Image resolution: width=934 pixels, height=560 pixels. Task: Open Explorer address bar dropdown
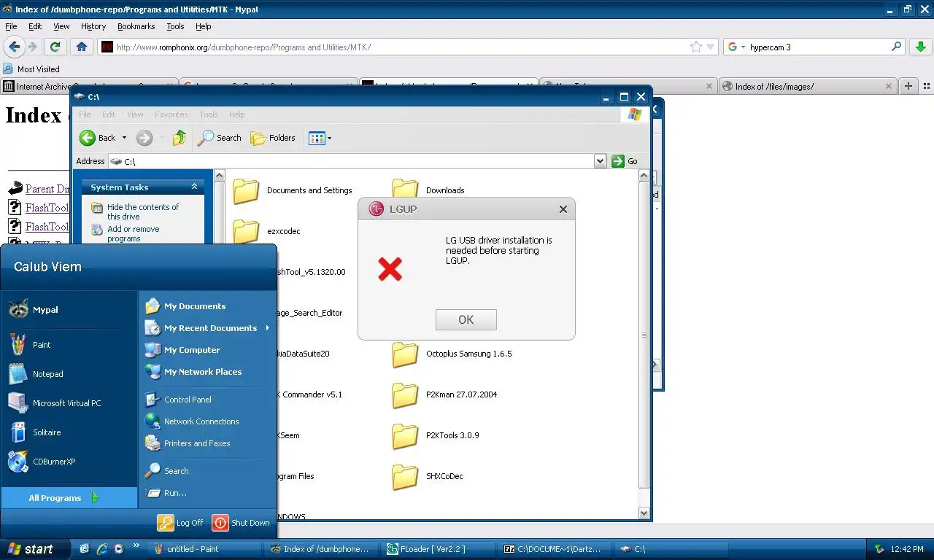point(600,161)
